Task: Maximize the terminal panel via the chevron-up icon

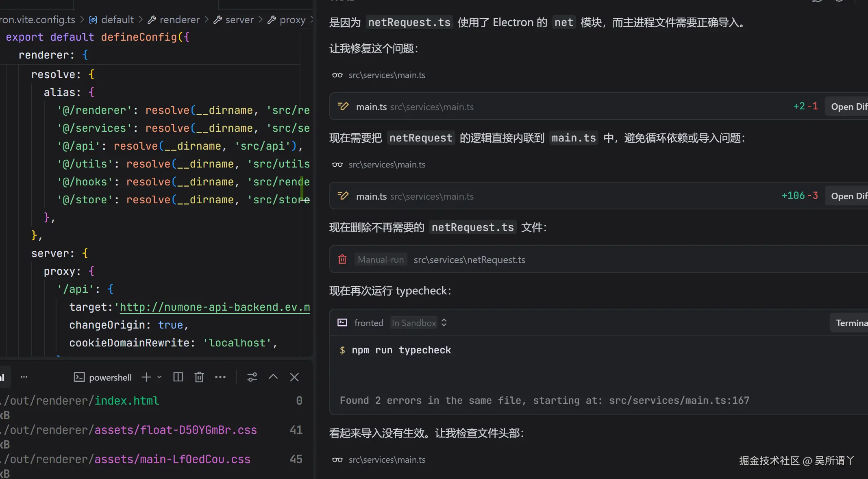Action: coord(273,377)
